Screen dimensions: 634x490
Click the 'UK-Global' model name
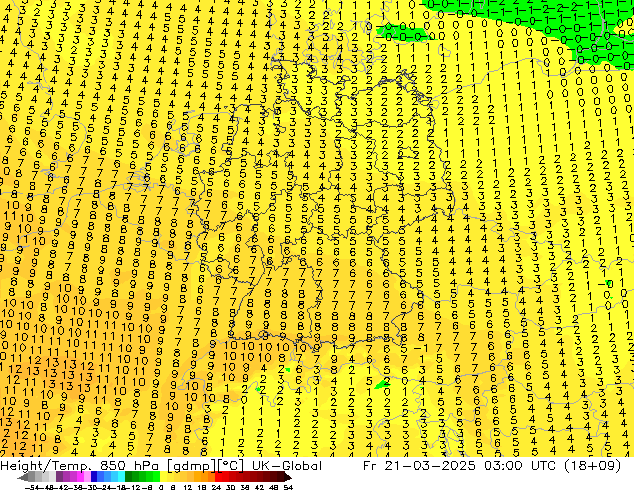(x=287, y=466)
